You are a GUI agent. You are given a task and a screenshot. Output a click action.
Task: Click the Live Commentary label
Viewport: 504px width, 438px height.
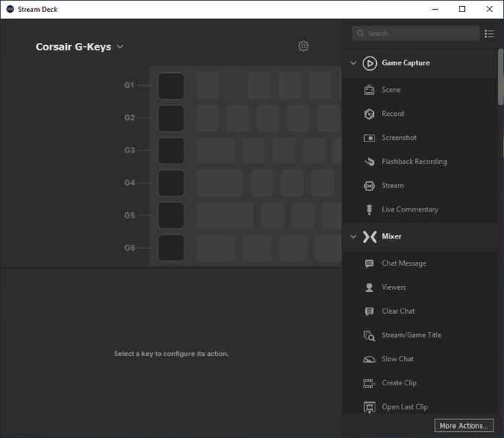[x=409, y=209]
